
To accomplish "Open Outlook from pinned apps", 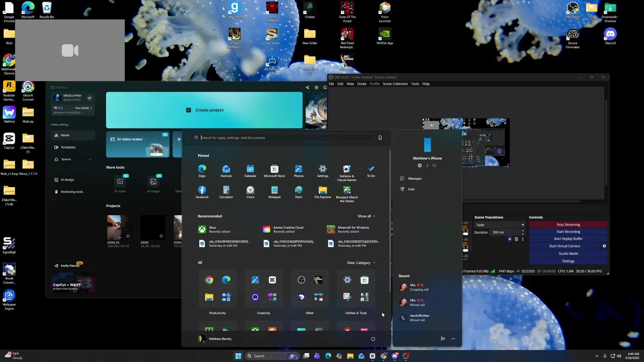I will click(x=226, y=171).
